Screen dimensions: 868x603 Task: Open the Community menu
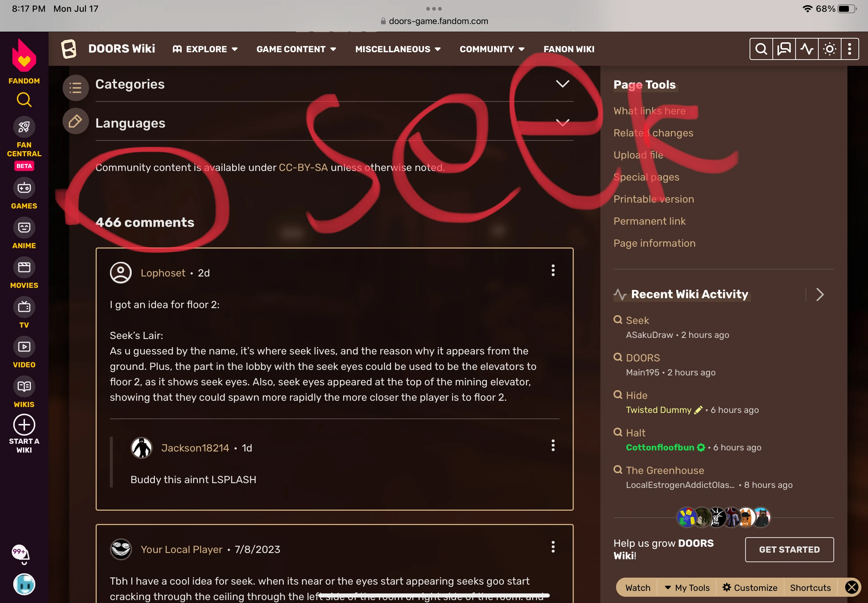(x=492, y=49)
